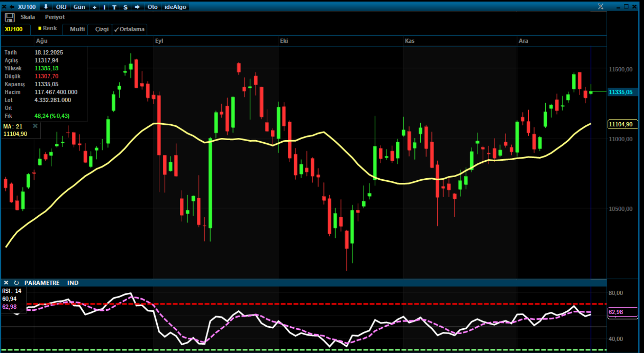This screenshot has width=644, height=353.
Task: Open the Skala scale menu
Action: (28, 17)
